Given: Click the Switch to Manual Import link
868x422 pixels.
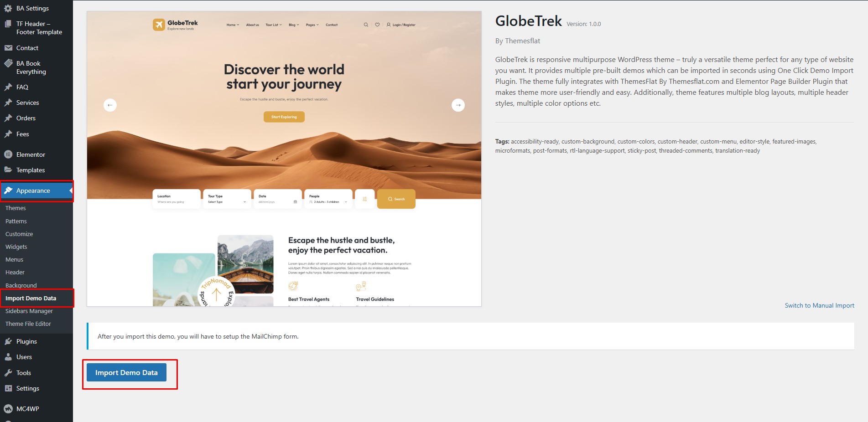Looking at the screenshot, I should [819, 305].
